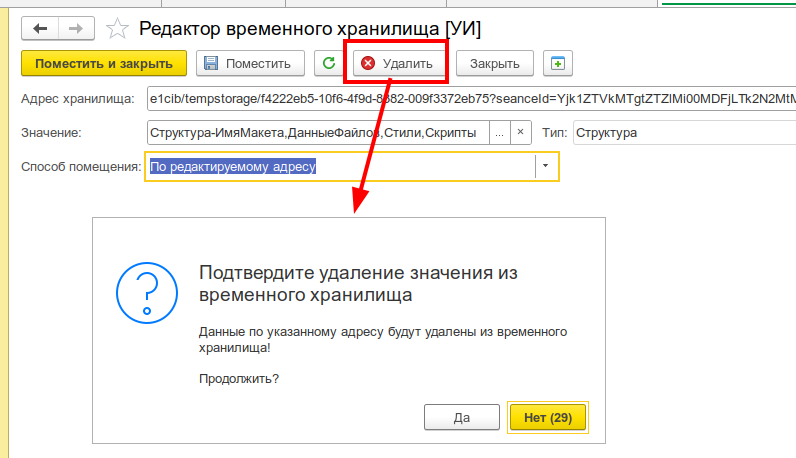Click the green refresh icon button

click(x=329, y=63)
